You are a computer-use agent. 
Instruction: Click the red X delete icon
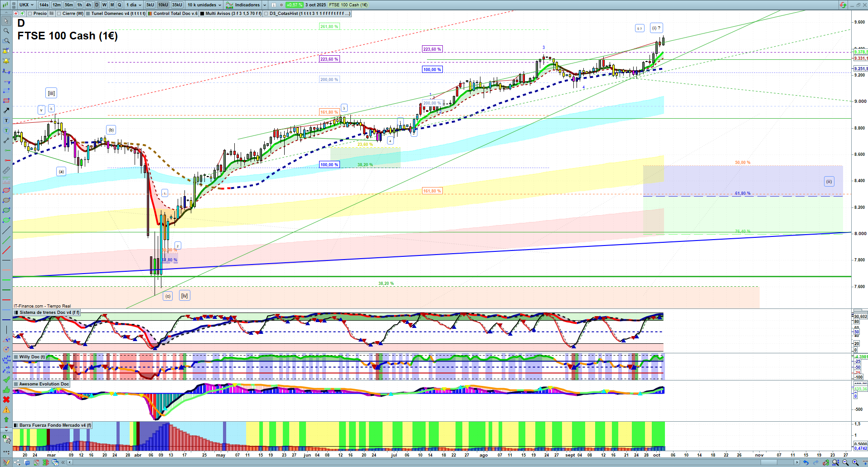(6, 400)
